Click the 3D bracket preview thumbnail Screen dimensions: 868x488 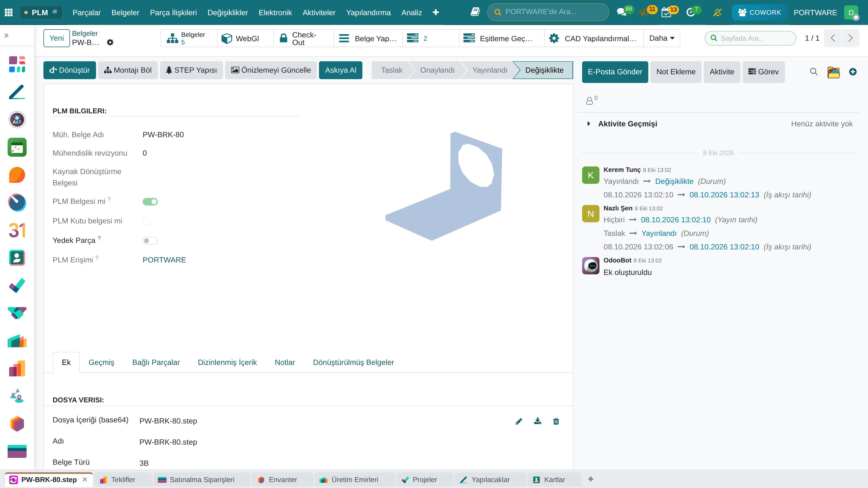[x=444, y=186]
